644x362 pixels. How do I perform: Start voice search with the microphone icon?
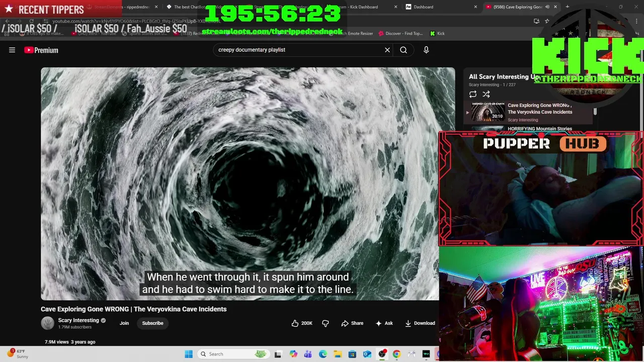(x=426, y=50)
